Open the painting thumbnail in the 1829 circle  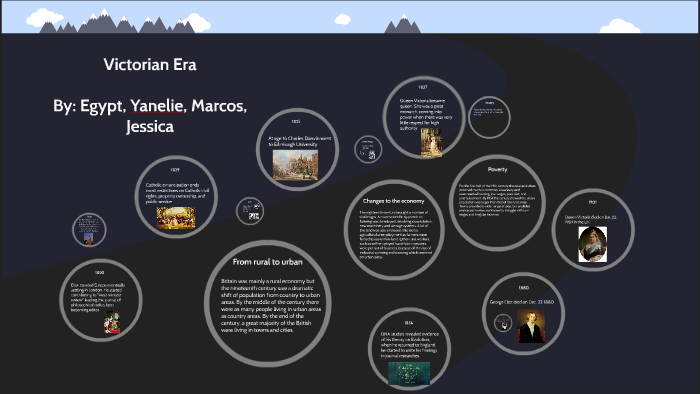175,218
